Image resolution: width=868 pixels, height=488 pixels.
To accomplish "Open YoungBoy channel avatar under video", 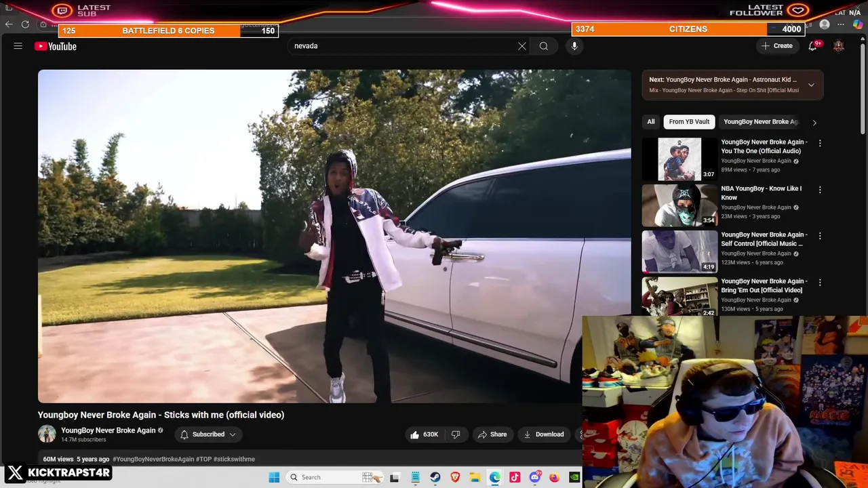I will pos(47,434).
